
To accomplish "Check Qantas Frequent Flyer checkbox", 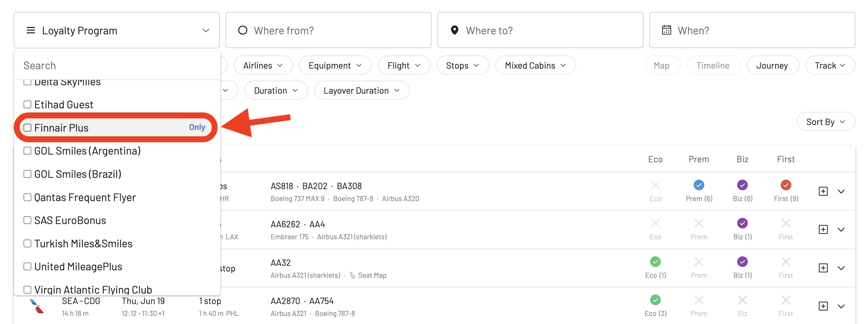I will pyautogui.click(x=27, y=197).
